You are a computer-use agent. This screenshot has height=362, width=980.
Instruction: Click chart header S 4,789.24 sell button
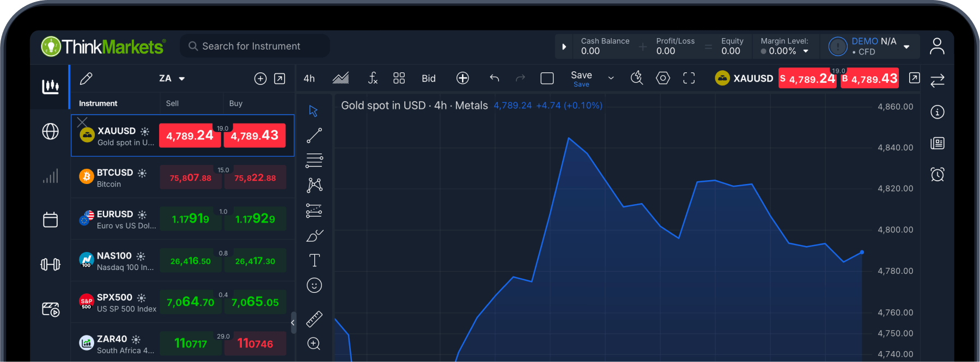(807, 78)
